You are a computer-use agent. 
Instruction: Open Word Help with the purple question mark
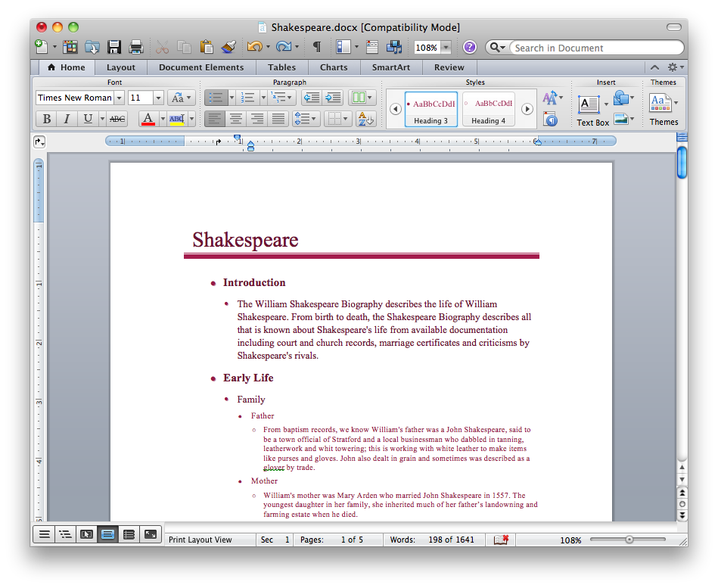[469, 47]
